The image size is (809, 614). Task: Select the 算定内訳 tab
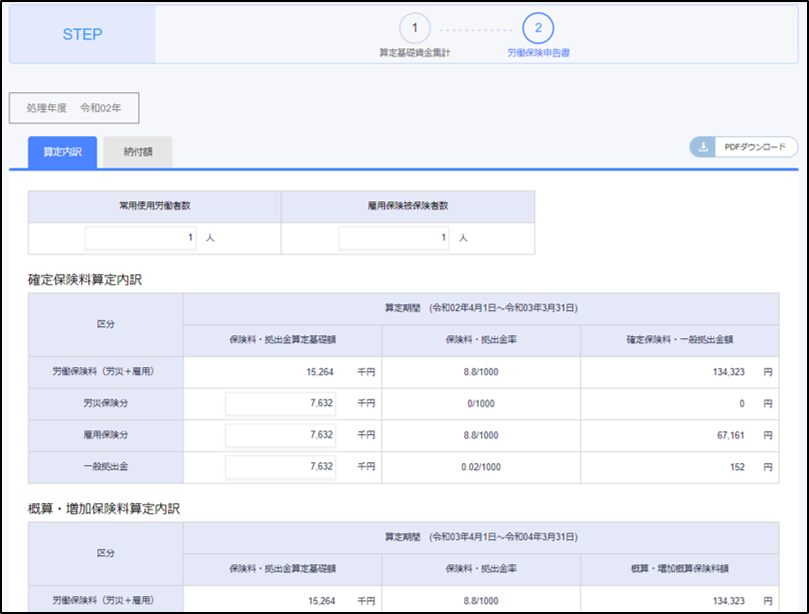(x=62, y=153)
